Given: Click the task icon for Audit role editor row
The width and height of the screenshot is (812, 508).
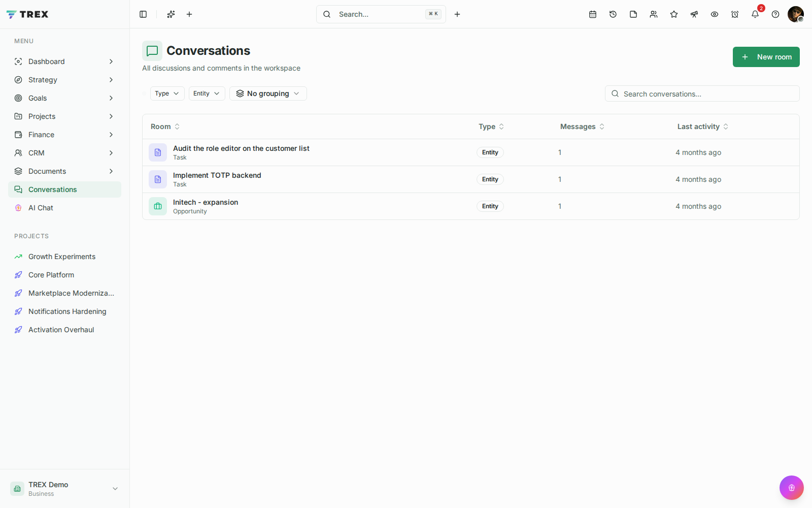Looking at the screenshot, I should pyautogui.click(x=158, y=152).
